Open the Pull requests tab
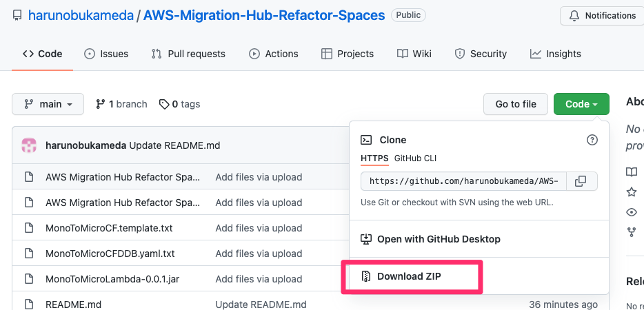Image resolution: width=644 pixels, height=310 pixels. (188, 54)
